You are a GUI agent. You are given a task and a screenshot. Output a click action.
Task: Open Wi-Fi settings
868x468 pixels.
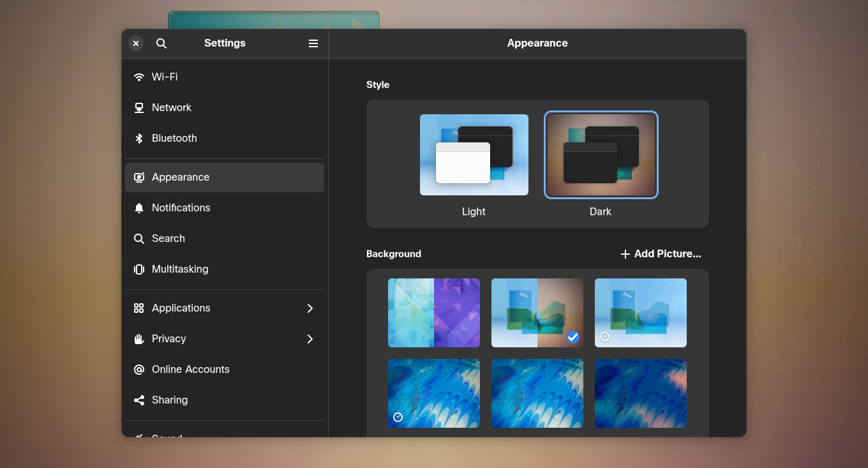(225, 77)
